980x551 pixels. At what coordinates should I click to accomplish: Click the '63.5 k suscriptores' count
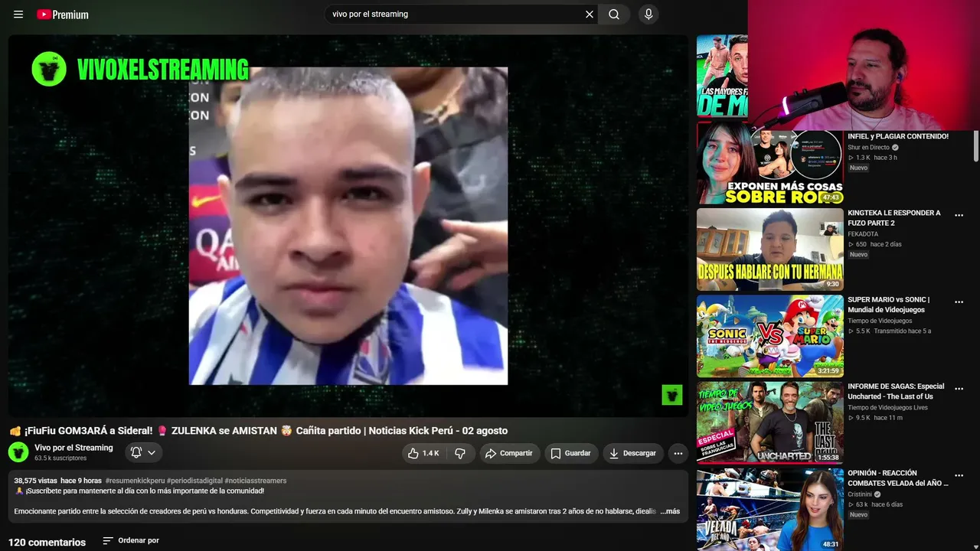coord(60,458)
